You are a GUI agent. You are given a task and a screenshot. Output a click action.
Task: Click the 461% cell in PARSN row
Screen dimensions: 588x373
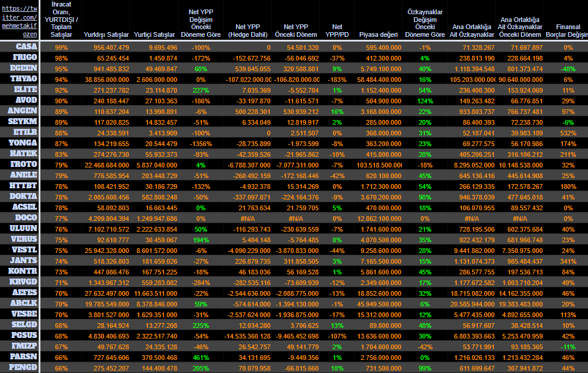click(x=200, y=358)
